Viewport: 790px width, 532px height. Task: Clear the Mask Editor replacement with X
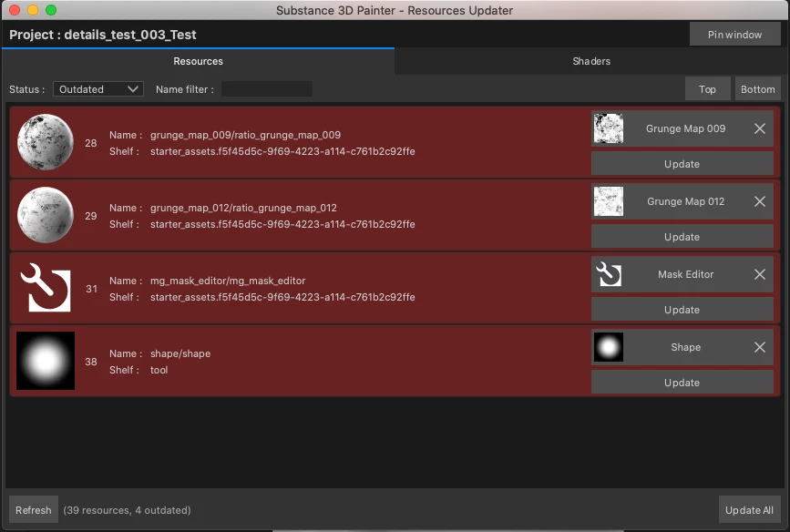coord(760,274)
